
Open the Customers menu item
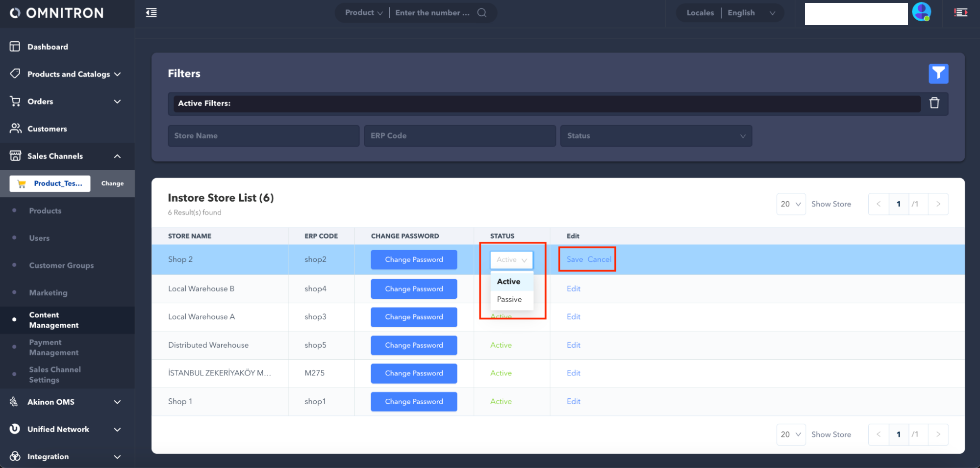point(47,129)
